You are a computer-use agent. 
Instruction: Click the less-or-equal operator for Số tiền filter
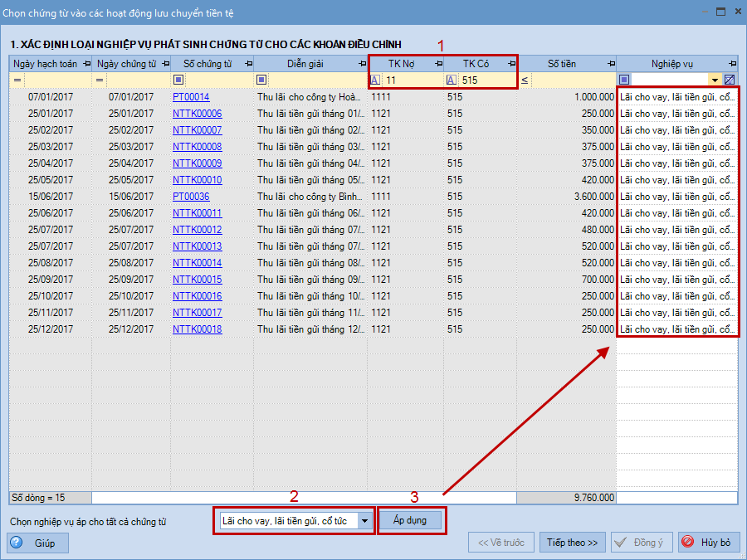click(525, 80)
